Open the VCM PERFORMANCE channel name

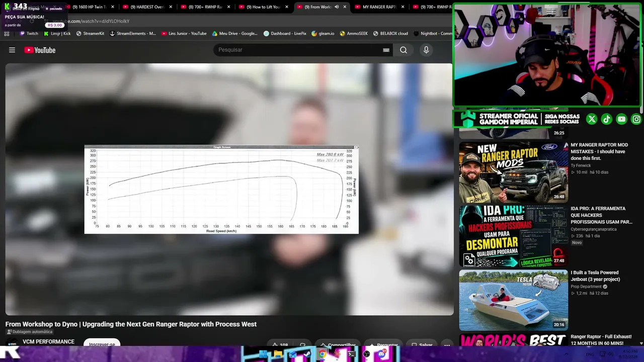click(x=48, y=342)
